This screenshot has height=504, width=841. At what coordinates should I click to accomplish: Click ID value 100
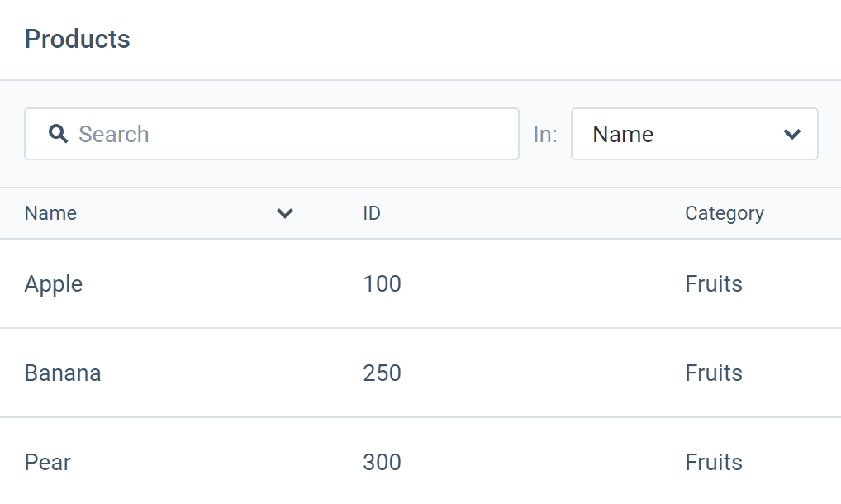coord(382,284)
